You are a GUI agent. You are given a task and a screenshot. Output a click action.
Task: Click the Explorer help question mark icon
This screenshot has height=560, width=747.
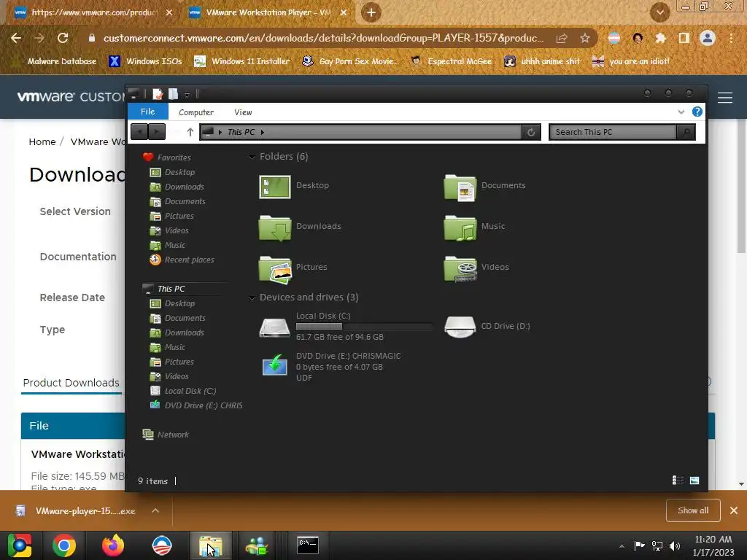(x=697, y=112)
